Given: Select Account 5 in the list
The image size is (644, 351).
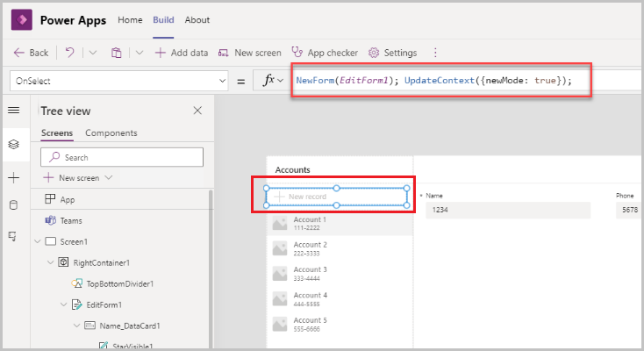Looking at the screenshot, I should pyautogui.click(x=340, y=324).
